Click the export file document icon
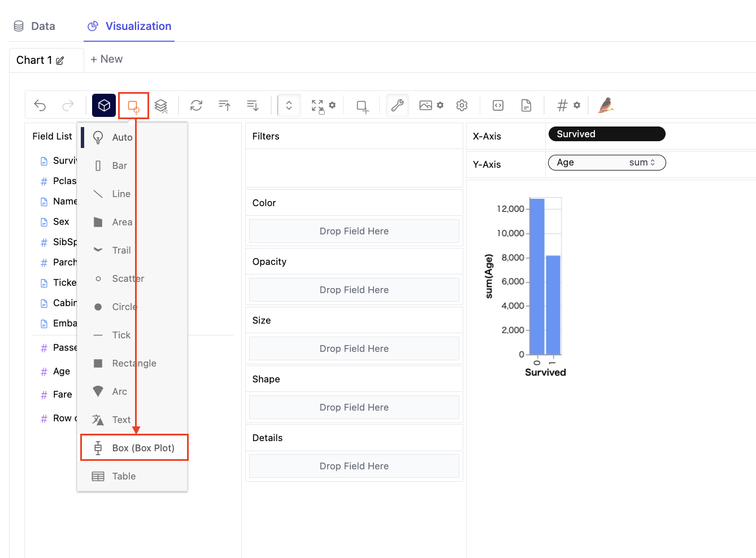Screen dimensions: 756x558 (526, 106)
